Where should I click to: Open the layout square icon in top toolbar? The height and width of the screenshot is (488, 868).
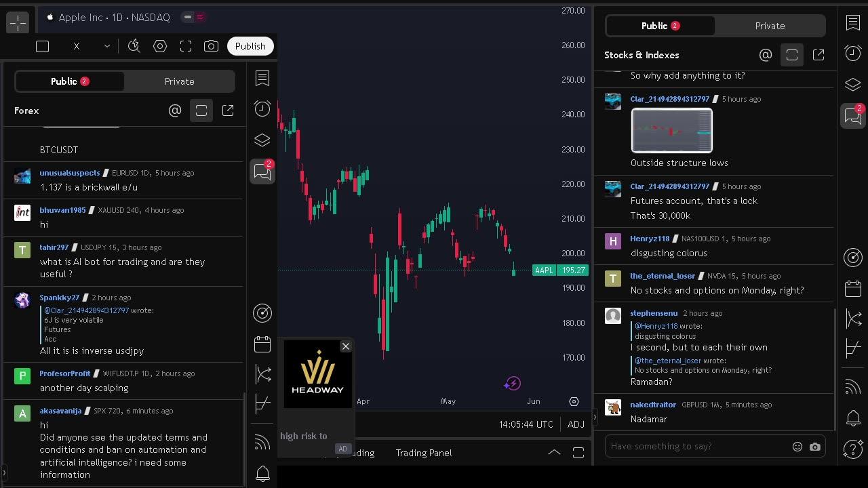(x=42, y=46)
